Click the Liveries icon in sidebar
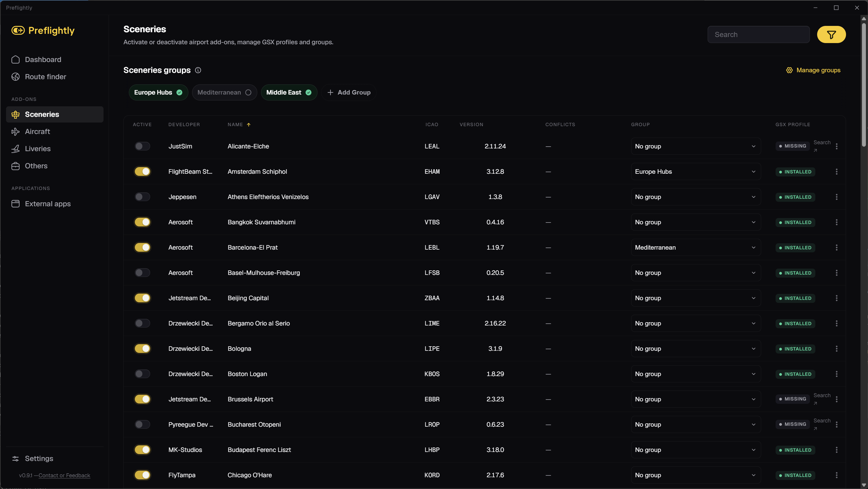This screenshot has height=489, width=868. pyautogui.click(x=16, y=149)
